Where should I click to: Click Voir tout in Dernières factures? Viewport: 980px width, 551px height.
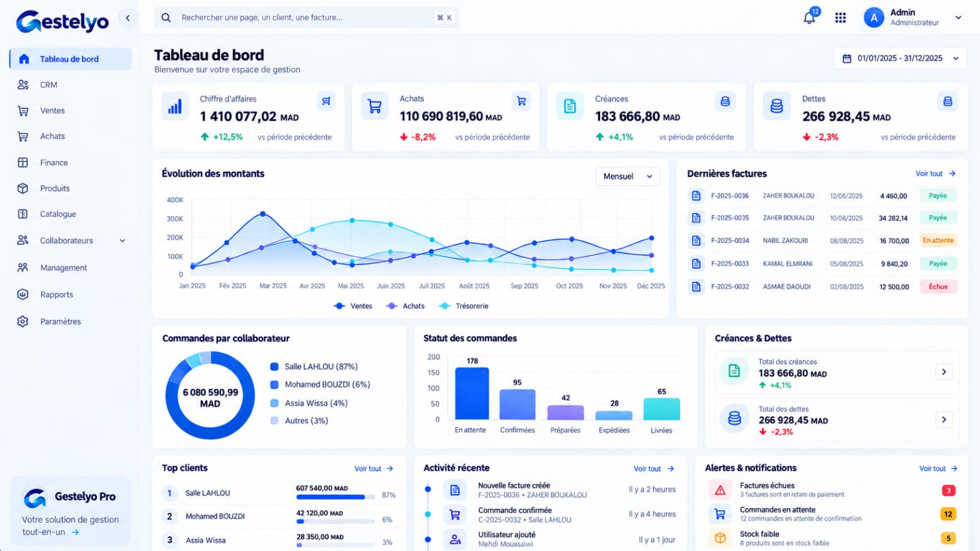(935, 174)
